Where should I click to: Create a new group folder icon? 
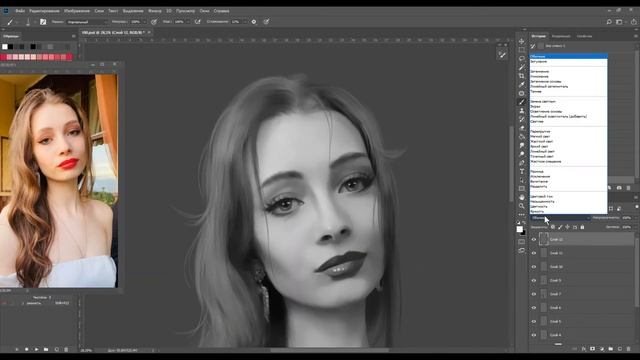tap(611, 349)
